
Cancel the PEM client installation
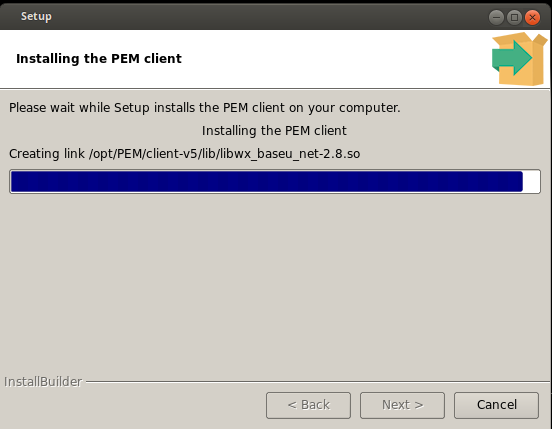click(x=496, y=405)
